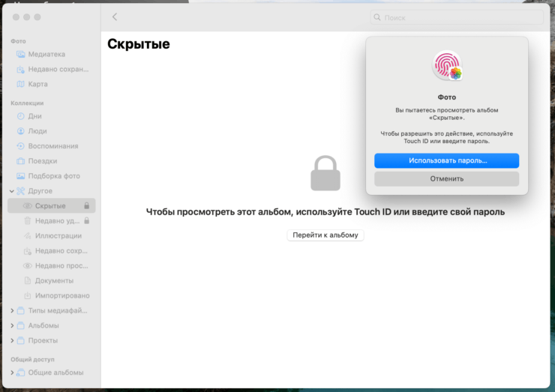Click the Проекты folder icon
Screen dimensions: 555x392
pos(21,341)
